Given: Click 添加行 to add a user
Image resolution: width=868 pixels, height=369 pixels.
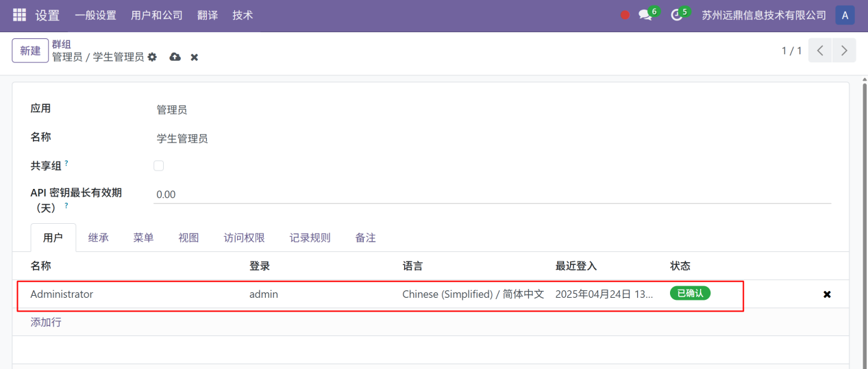Looking at the screenshot, I should tap(46, 322).
